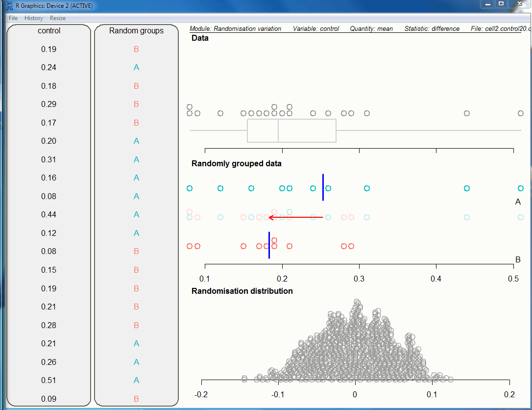Select the 0.51 value in control column
Viewport: 532px width, 410px height.
pyautogui.click(x=49, y=380)
